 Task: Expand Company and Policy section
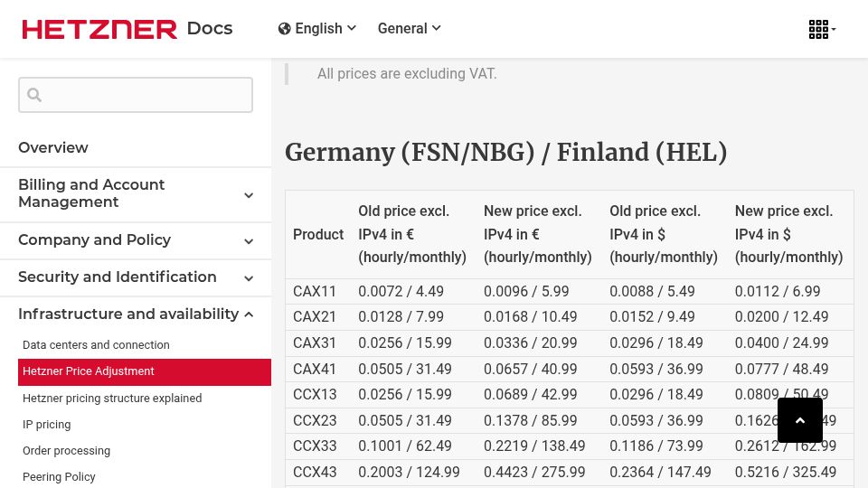pos(136,240)
